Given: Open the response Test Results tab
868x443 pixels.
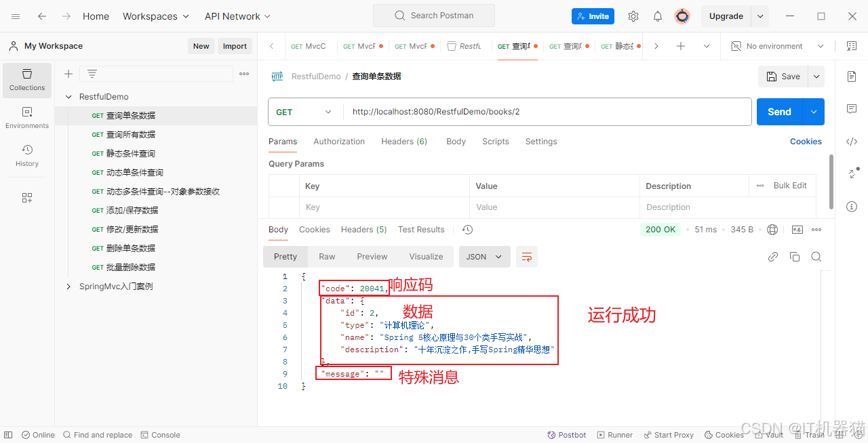Looking at the screenshot, I should [x=421, y=230].
